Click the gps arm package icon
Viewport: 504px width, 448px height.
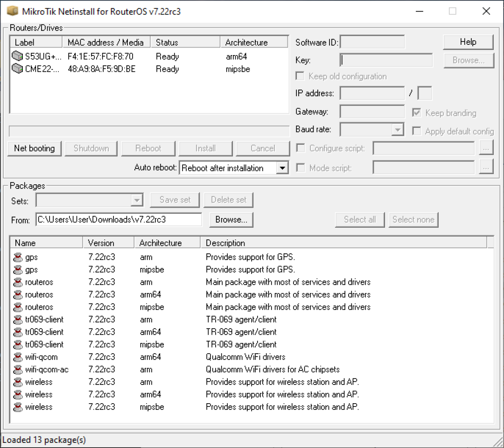coord(18,257)
